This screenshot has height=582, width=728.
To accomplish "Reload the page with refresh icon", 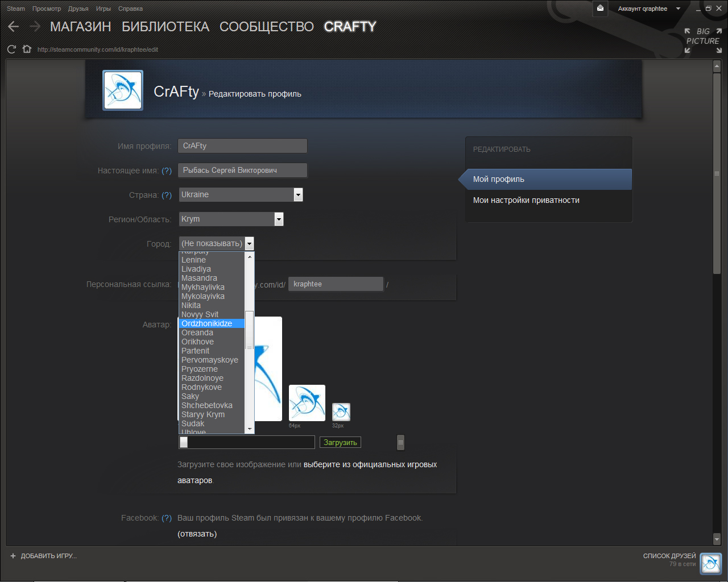I will tap(11, 49).
